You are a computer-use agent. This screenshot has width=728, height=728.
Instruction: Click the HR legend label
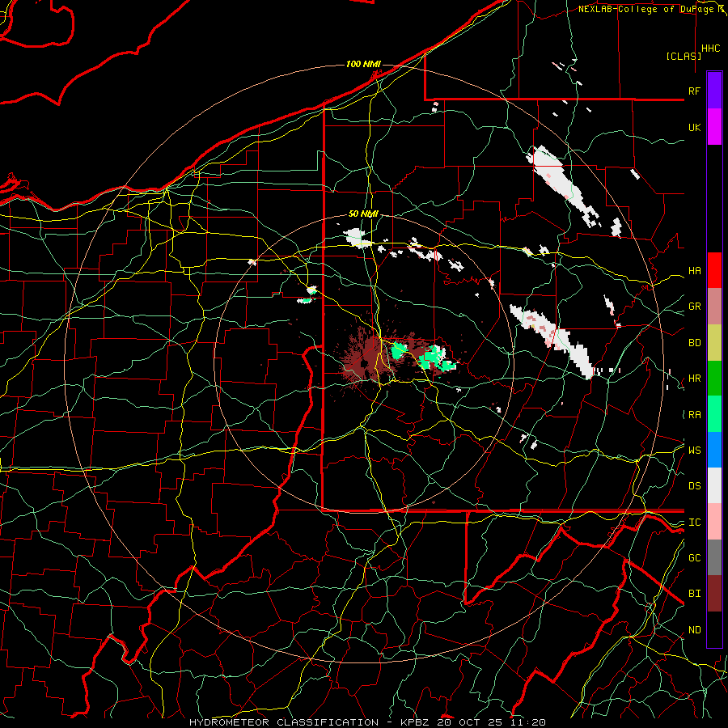pos(694,379)
